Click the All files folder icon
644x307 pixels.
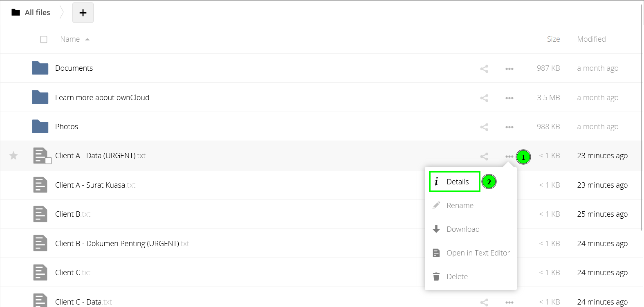[16, 12]
